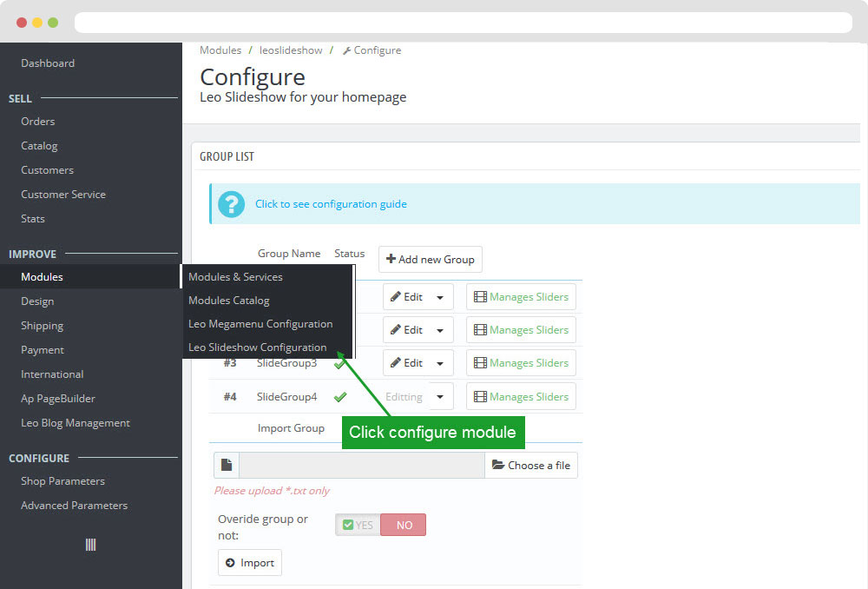Open Shop Parameters in the sidebar
The height and width of the screenshot is (589, 868).
click(62, 481)
